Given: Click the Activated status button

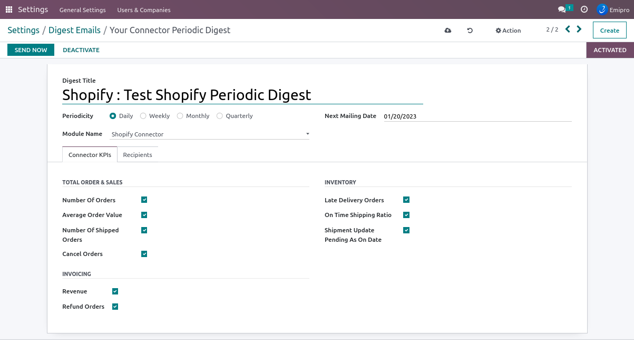Looking at the screenshot, I should [610, 50].
